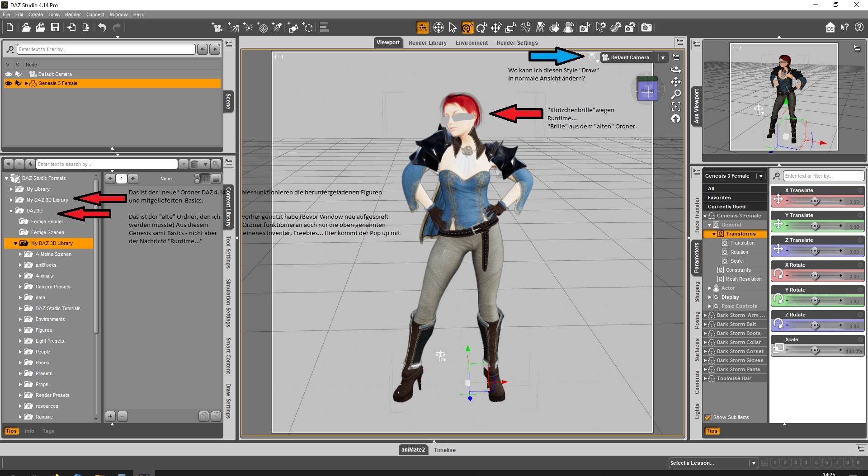Switch to the Render Settings tab

(517, 43)
